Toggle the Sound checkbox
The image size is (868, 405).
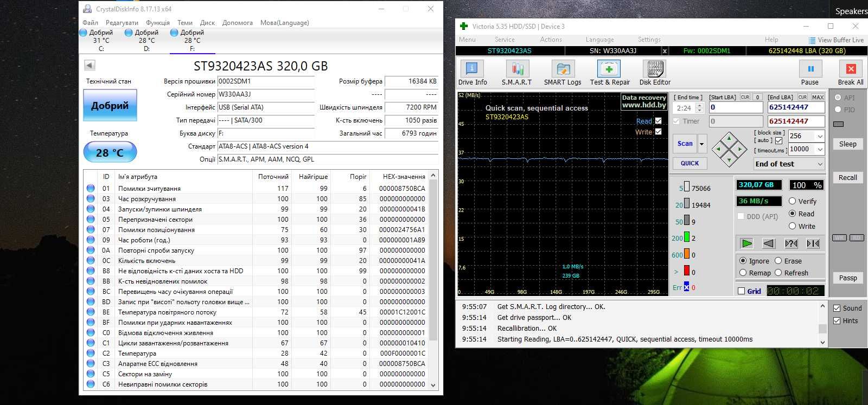[837, 308]
